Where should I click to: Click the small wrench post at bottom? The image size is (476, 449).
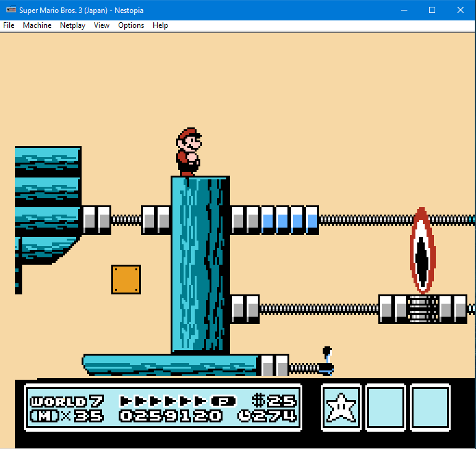pyautogui.click(x=327, y=361)
